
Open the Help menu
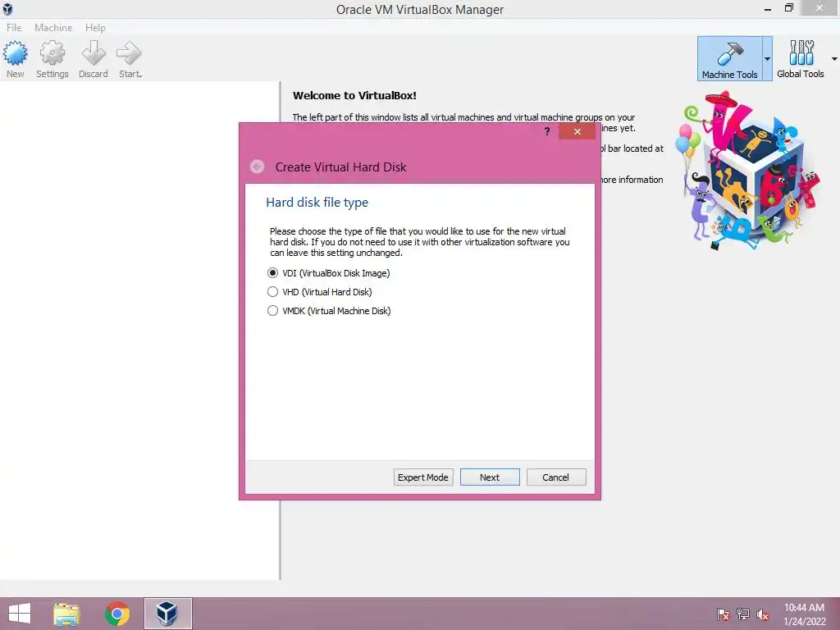tap(95, 27)
